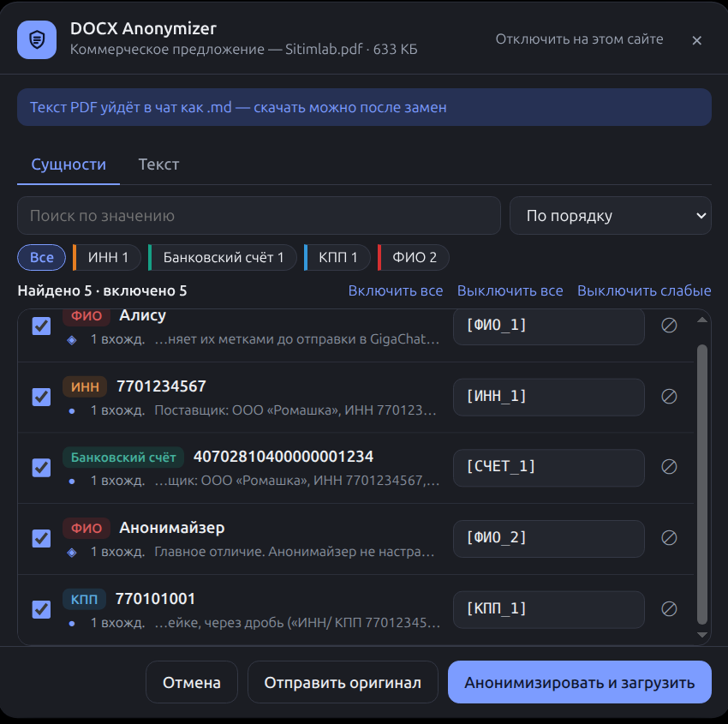728x724 pixels.
Task: Click the Коммерческое предложение — Sitimlab.pdf filename
Action: point(243,49)
